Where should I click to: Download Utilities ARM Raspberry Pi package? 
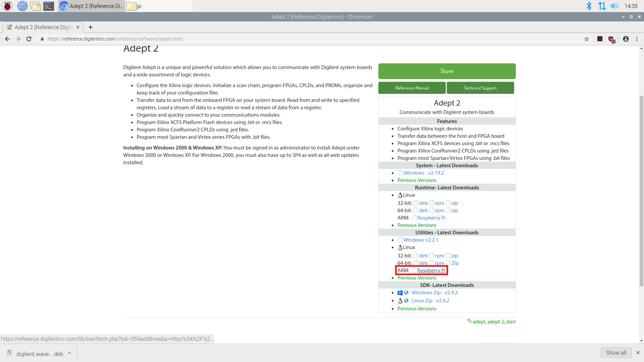pos(431,270)
